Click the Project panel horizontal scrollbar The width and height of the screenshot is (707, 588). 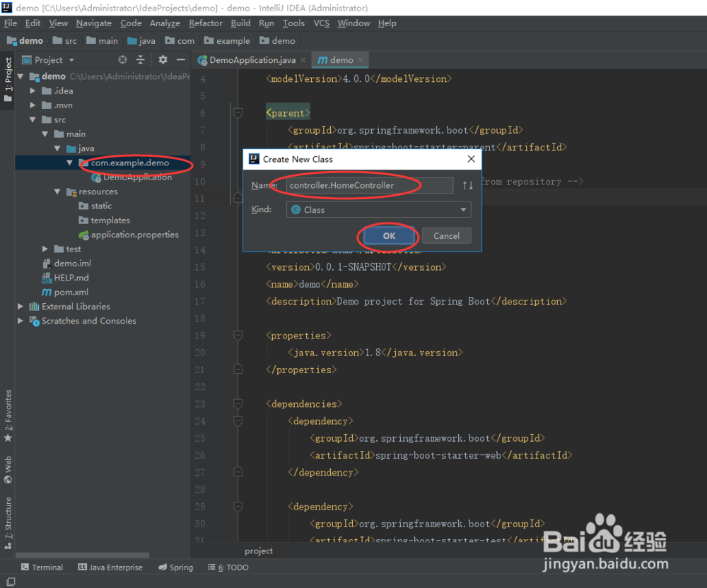point(83,555)
